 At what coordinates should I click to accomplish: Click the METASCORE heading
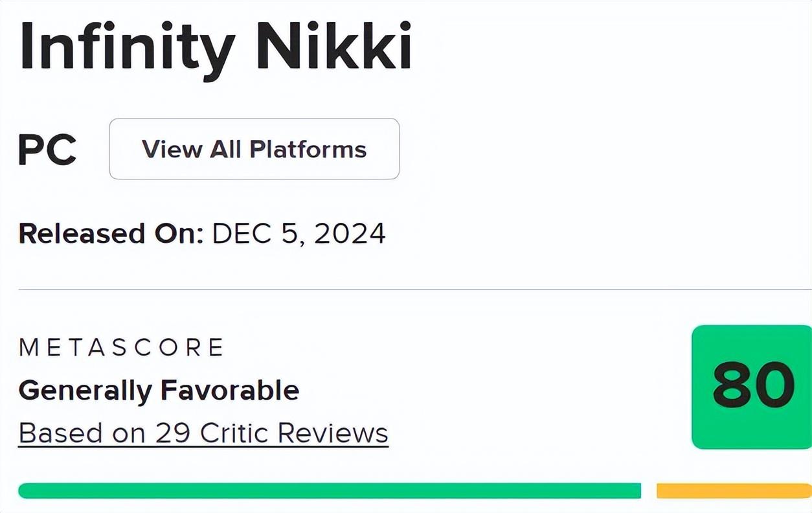(x=121, y=348)
